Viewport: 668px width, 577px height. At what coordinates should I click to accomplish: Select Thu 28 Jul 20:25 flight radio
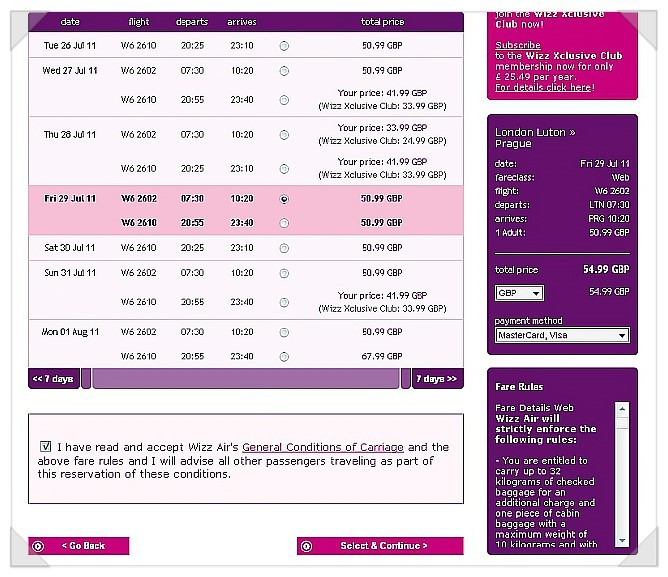pyautogui.click(x=284, y=169)
